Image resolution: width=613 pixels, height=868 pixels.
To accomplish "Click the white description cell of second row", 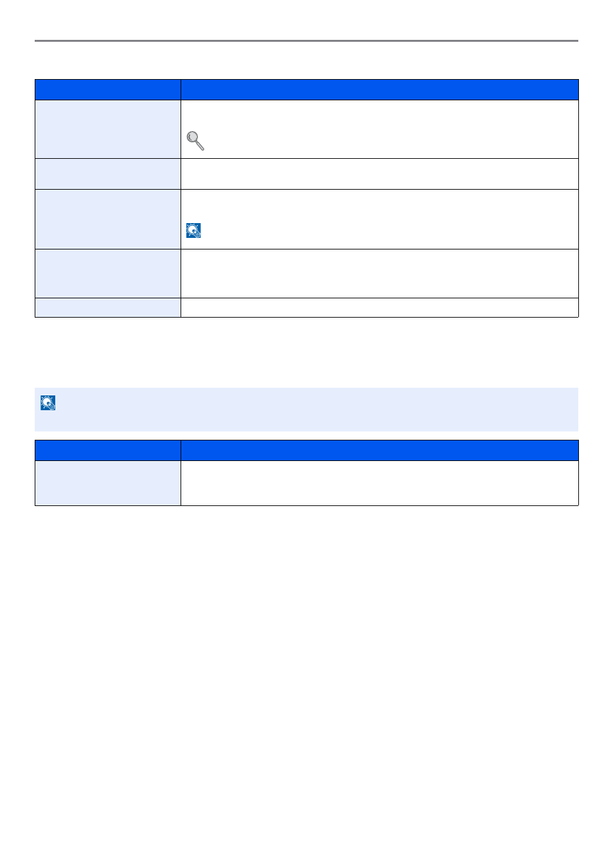I will (x=380, y=174).
